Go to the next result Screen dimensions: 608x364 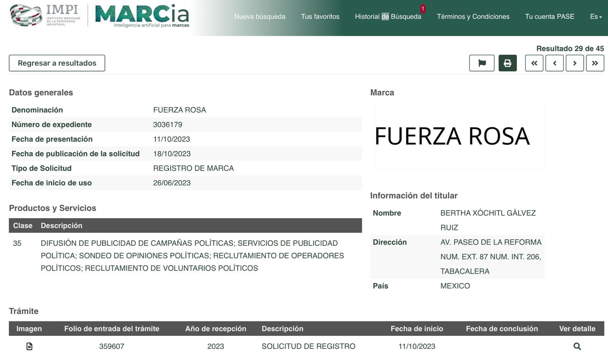(x=575, y=63)
